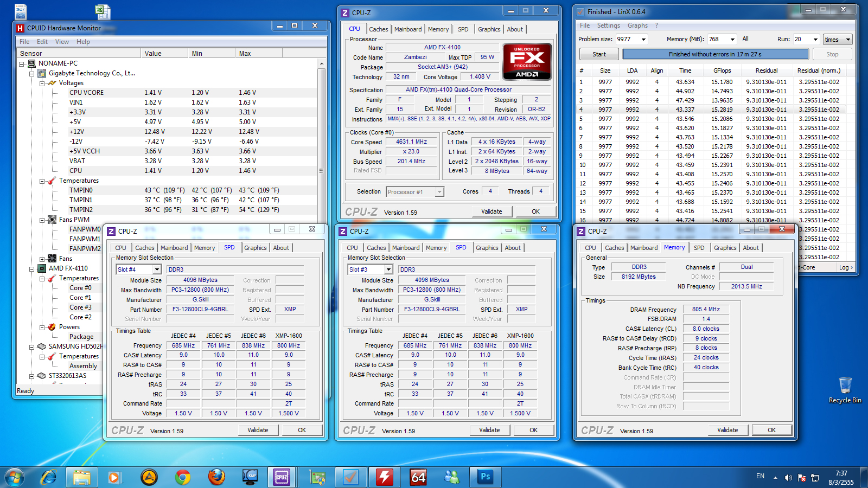
Task: Click the Fans PWM fan icon
Action: [52, 220]
